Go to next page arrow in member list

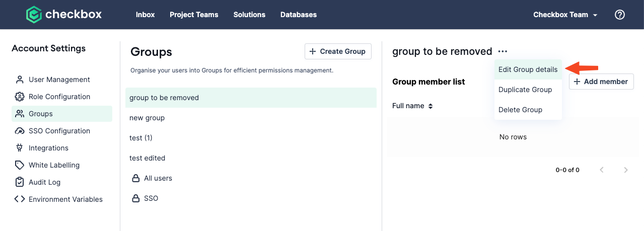pos(626,170)
